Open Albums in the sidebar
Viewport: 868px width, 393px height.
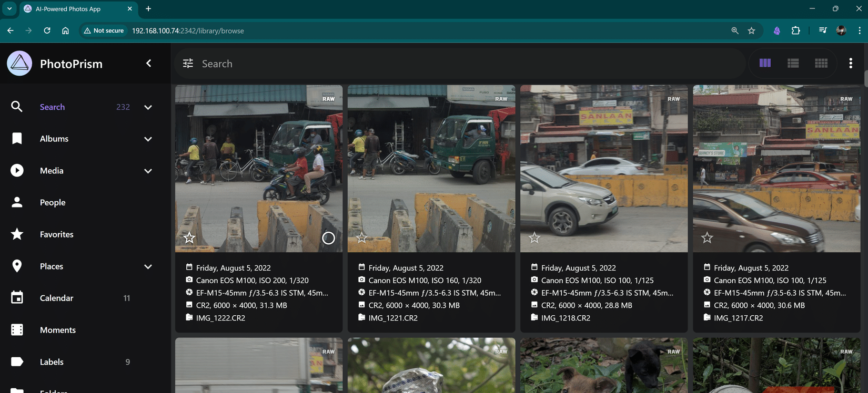coord(54,139)
